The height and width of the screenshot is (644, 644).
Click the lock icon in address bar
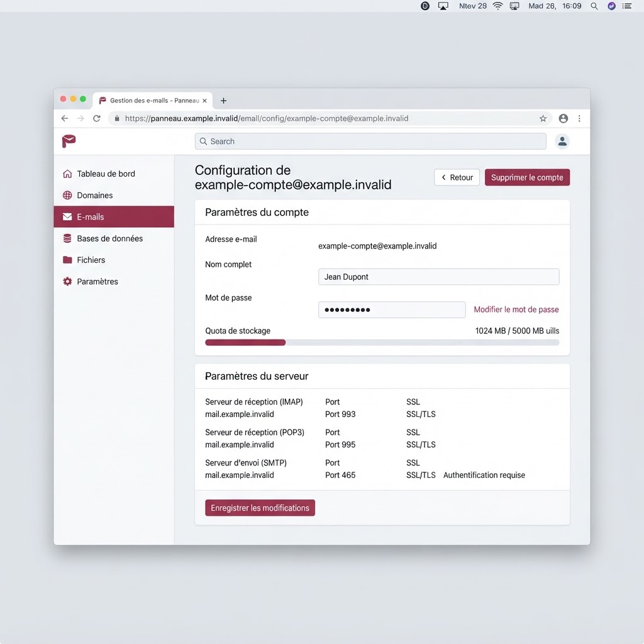(117, 119)
